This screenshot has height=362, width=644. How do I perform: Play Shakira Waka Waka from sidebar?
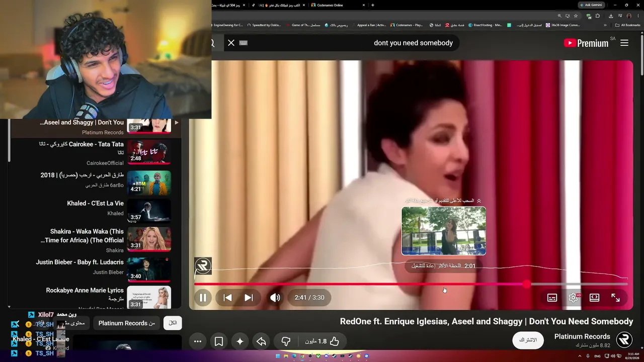[149, 239]
